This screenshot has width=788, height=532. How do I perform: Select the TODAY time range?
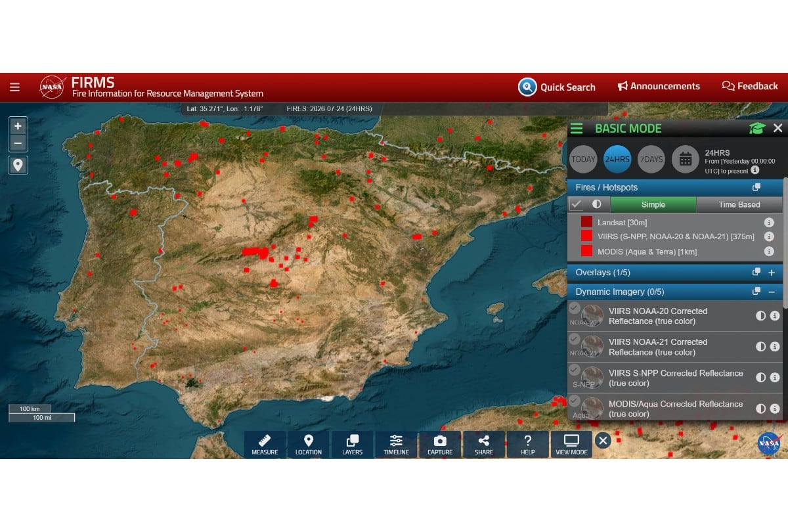point(583,160)
